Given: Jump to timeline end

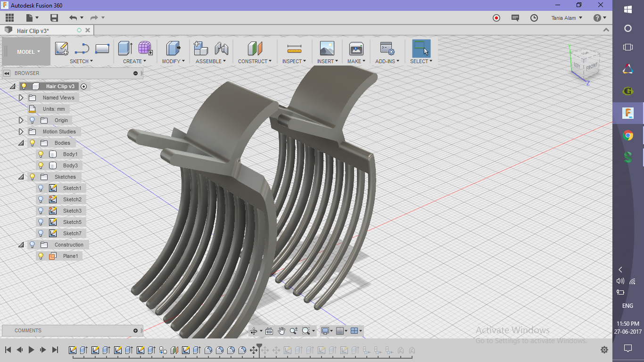Looking at the screenshot, I should (55, 350).
